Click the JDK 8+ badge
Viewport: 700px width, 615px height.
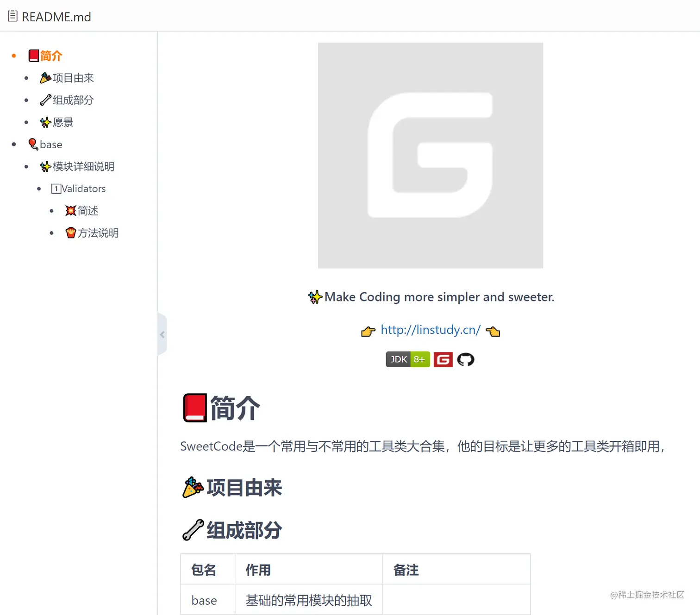pos(408,359)
